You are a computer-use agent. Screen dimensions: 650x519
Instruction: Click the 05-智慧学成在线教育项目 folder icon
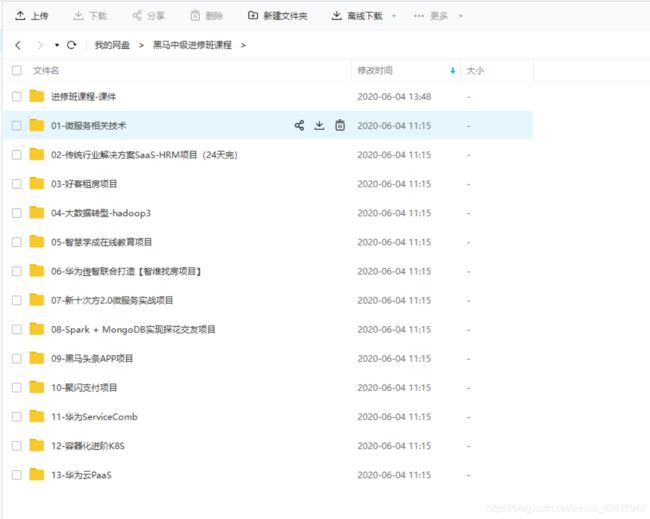pyautogui.click(x=36, y=242)
